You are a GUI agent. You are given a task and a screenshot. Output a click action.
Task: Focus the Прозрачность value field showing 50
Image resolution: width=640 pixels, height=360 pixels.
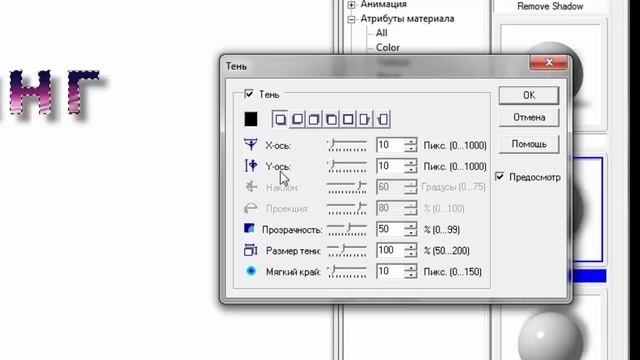pos(390,229)
